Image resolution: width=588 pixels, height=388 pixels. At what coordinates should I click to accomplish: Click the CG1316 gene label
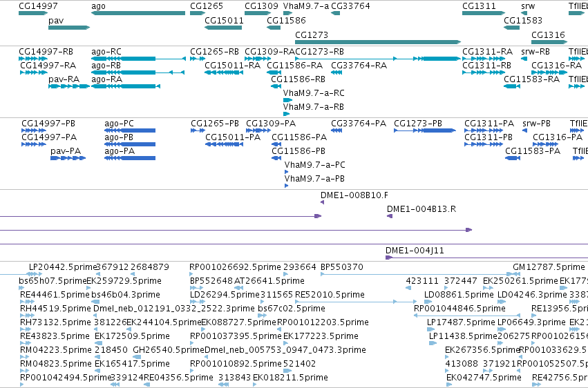548,35
